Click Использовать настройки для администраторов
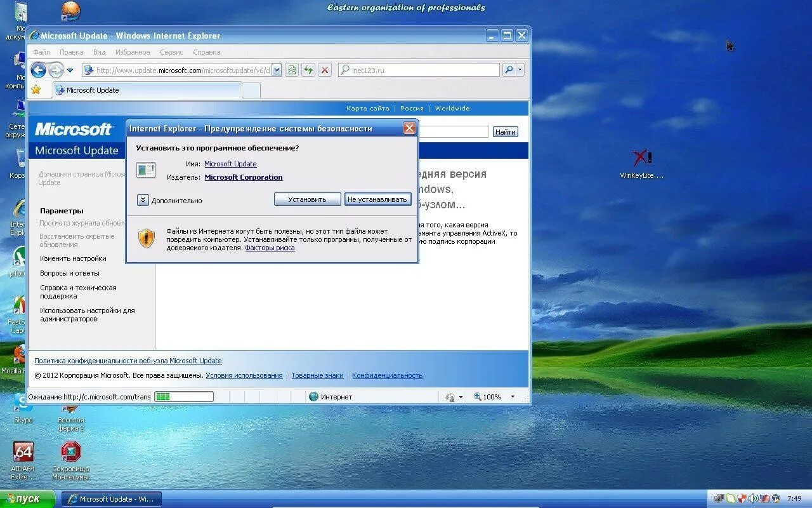Viewport: 812px width, 508px height. pos(88,315)
